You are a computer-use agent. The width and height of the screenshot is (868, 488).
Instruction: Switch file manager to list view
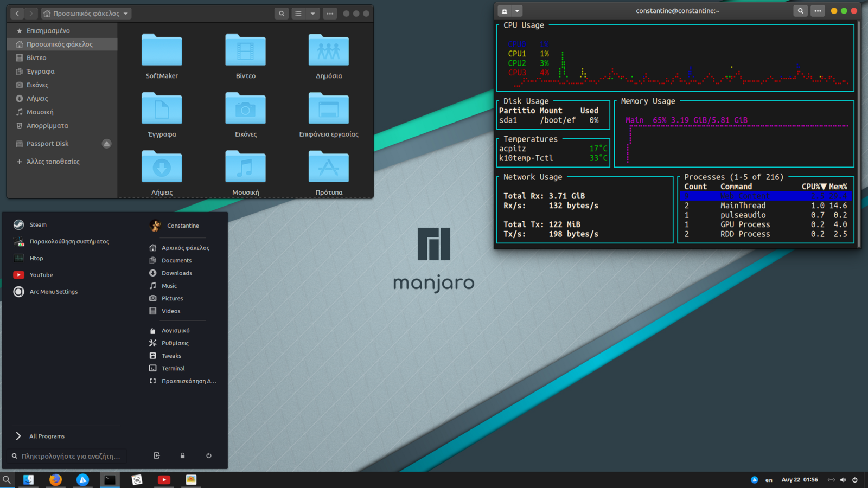pyautogui.click(x=298, y=14)
